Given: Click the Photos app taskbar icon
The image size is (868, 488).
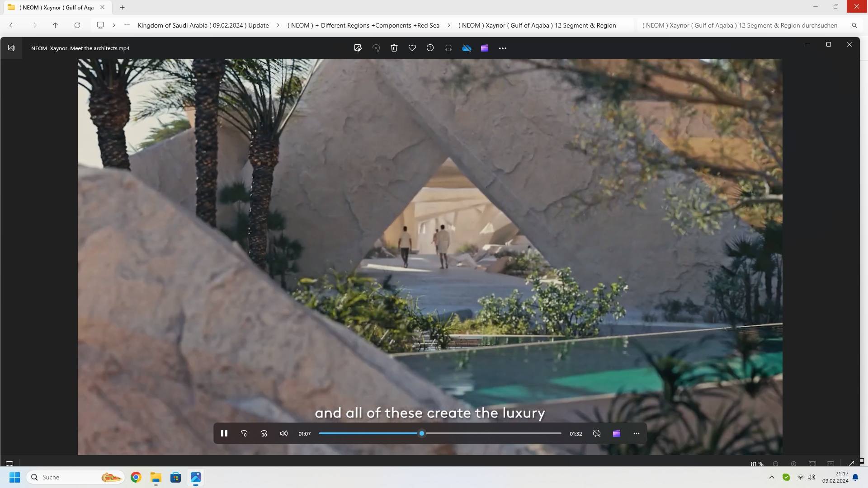Looking at the screenshot, I should coord(196,477).
